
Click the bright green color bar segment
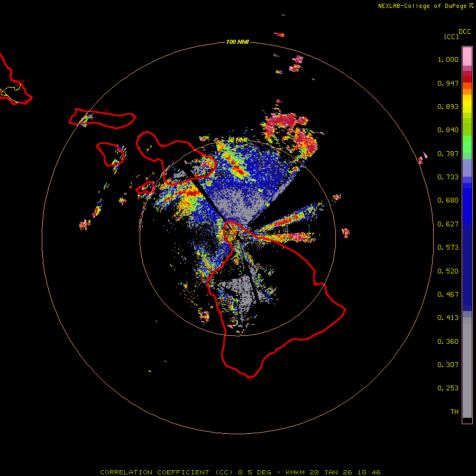[467, 144]
